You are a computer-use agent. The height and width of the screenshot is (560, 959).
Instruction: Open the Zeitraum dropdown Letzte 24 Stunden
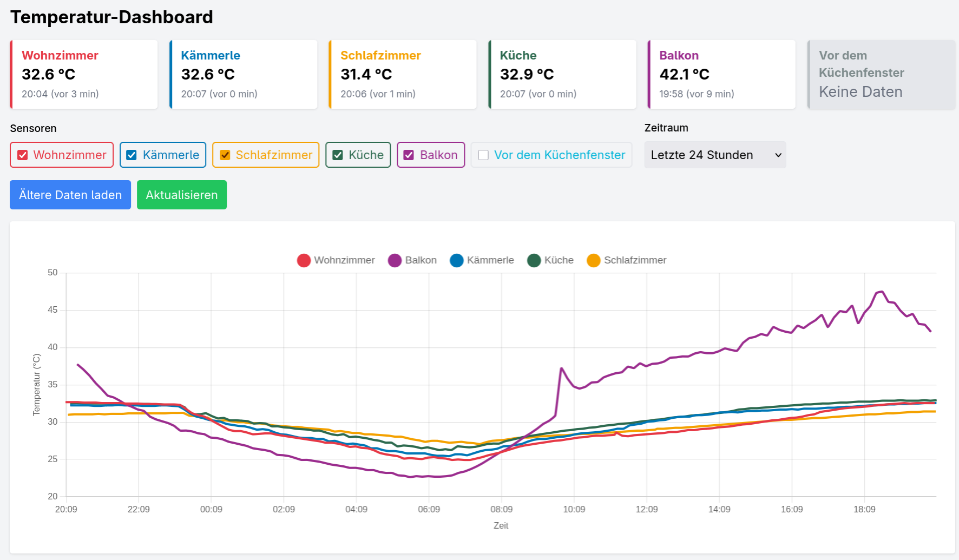(715, 155)
